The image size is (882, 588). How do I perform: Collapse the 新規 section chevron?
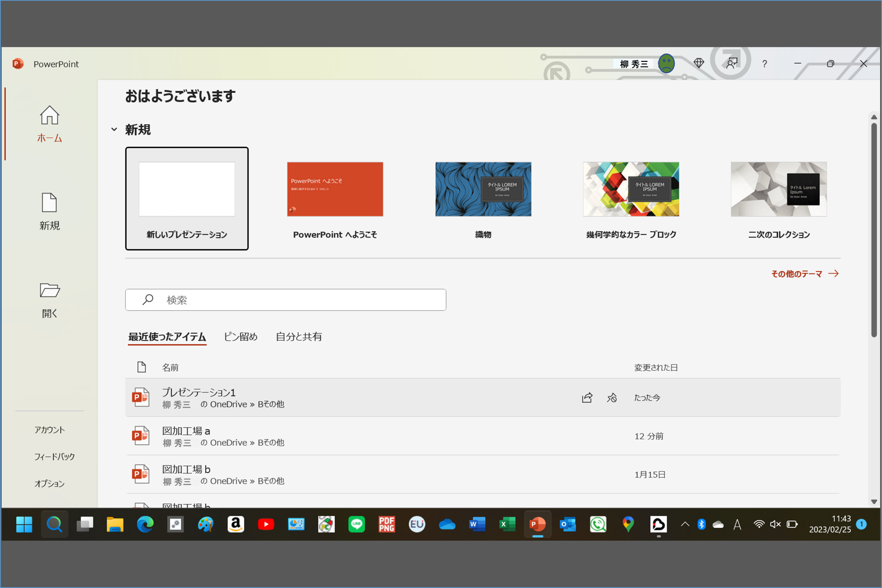[114, 129]
